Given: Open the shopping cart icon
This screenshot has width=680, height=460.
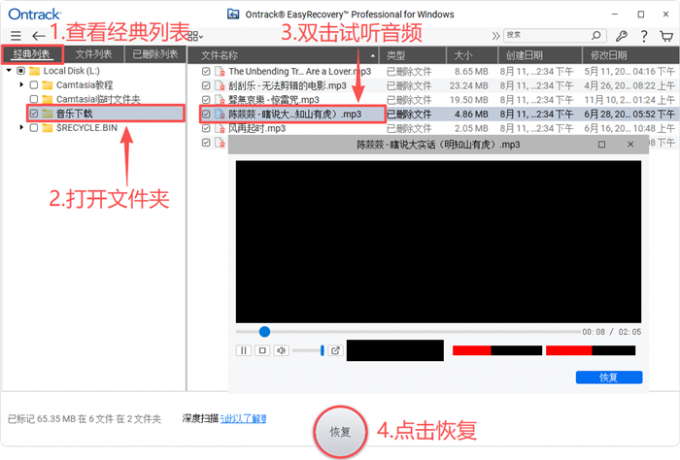Looking at the screenshot, I should coord(667,36).
